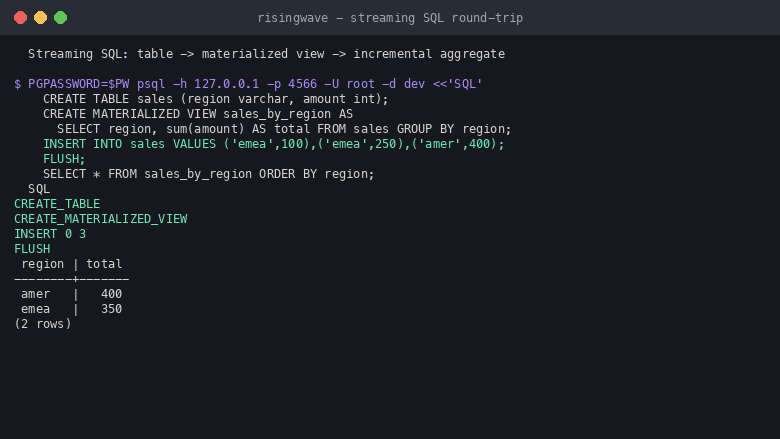Click the '(2 rows)' result footer
The width and height of the screenshot is (780, 439).
coord(43,324)
